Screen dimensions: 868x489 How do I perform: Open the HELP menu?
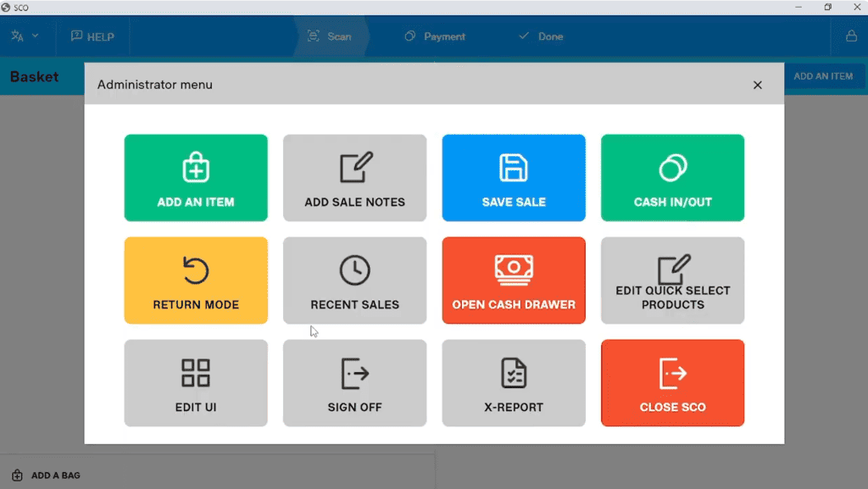tap(92, 36)
